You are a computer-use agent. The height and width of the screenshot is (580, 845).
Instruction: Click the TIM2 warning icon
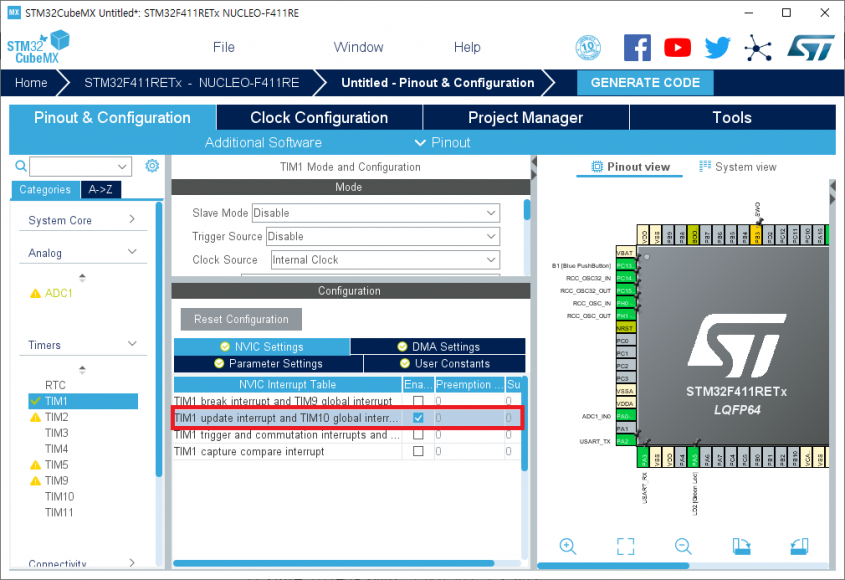click(36, 417)
